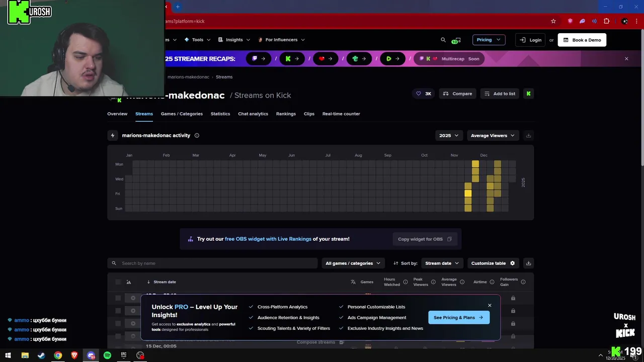Switch to the Games / Categories tab
Screen dimensions: 644x362
click(x=182, y=114)
